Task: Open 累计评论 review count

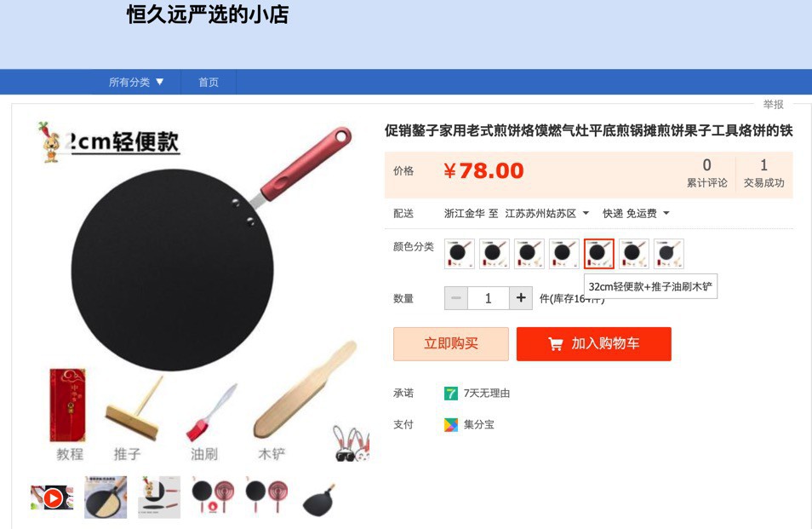Action: click(706, 174)
